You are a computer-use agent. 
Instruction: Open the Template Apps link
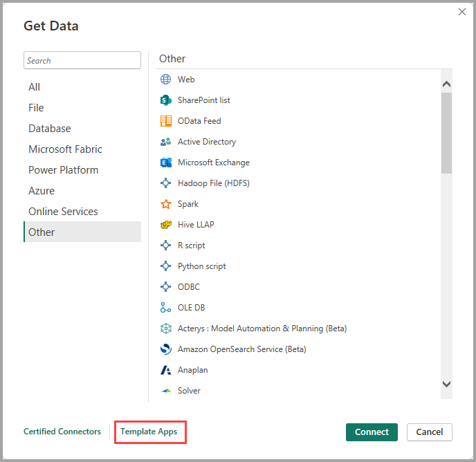(149, 432)
